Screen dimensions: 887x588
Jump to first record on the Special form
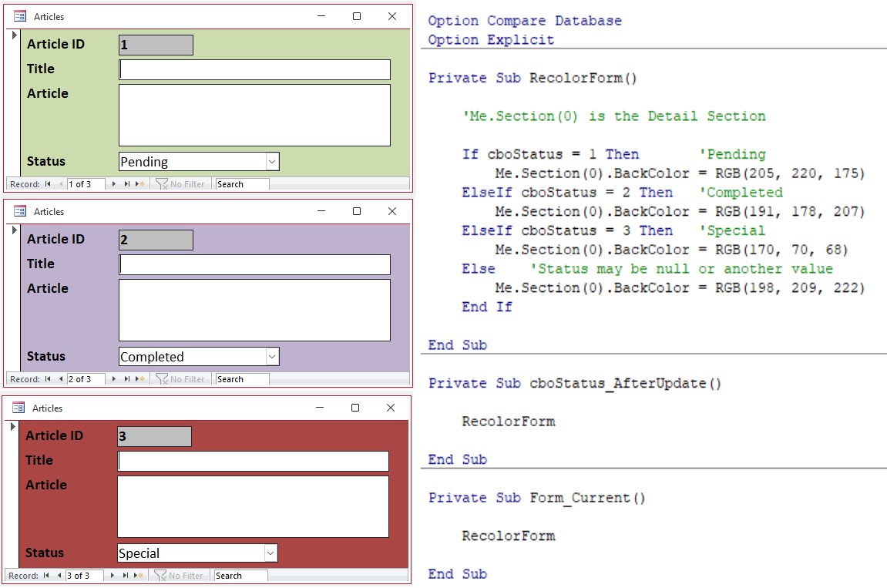tap(46, 575)
